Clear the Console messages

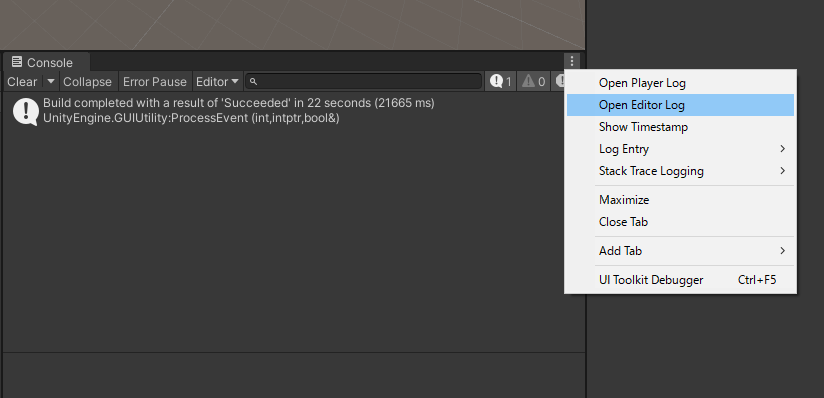[22, 81]
